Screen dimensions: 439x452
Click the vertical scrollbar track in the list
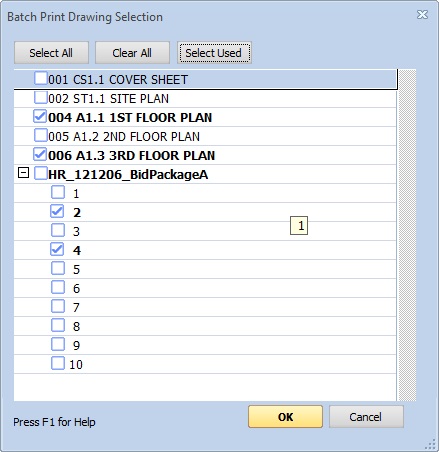point(407,235)
